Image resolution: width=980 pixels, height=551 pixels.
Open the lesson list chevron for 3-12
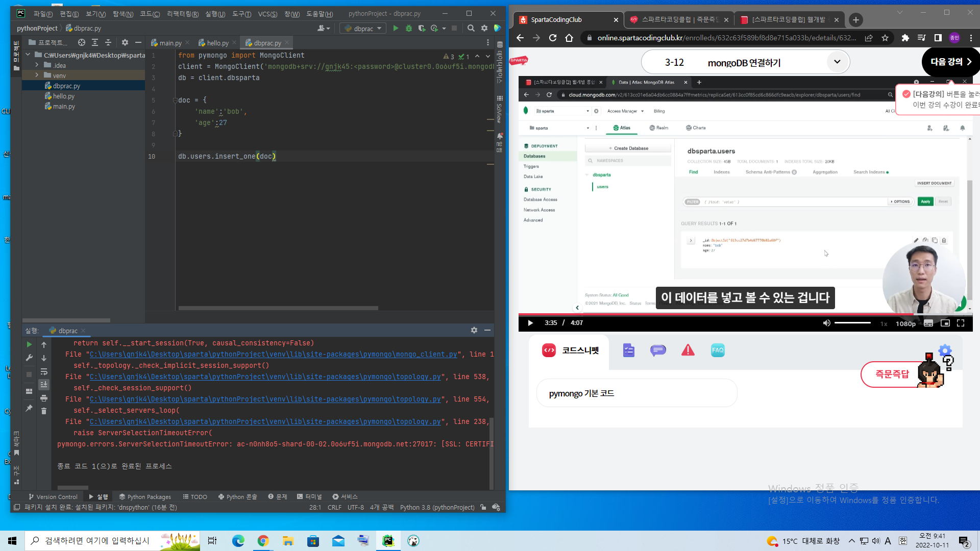(837, 62)
